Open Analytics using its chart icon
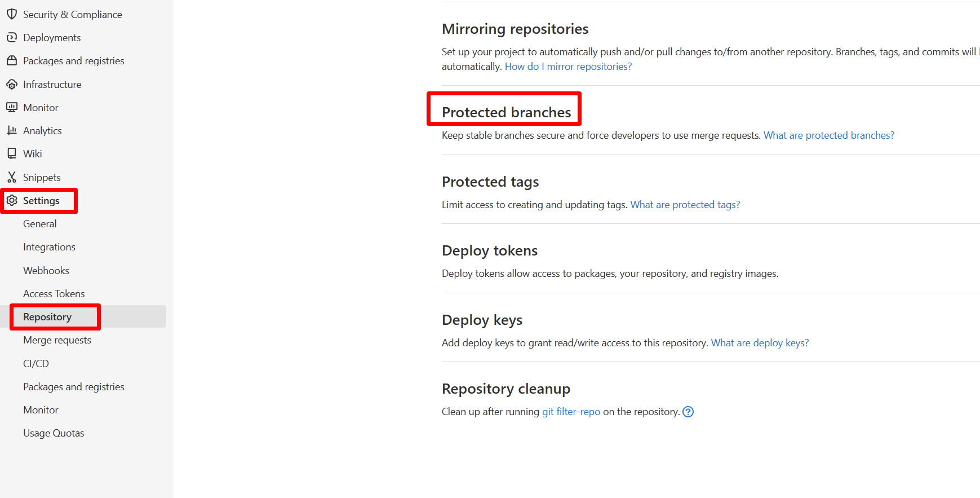Image resolution: width=980 pixels, height=498 pixels. 12,130
